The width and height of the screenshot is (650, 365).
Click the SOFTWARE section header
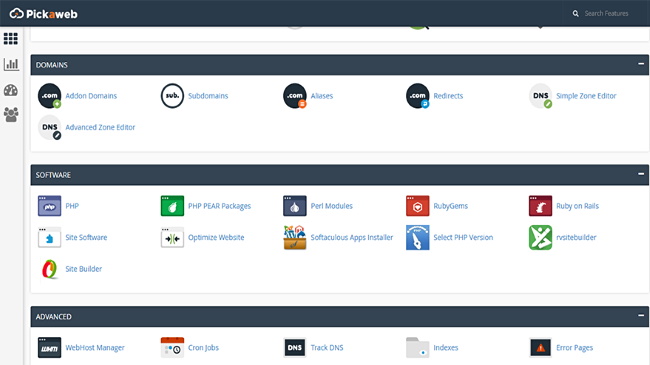pos(340,175)
